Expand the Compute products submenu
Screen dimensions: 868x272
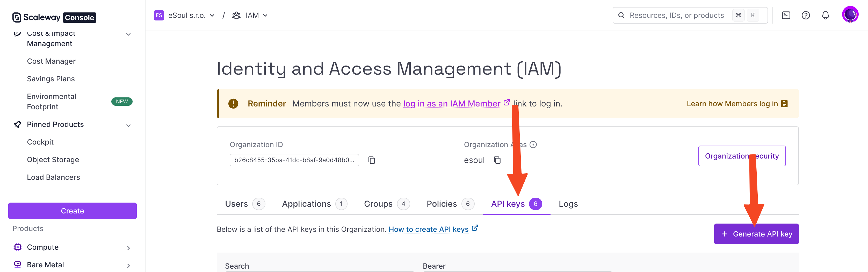point(128,248)
